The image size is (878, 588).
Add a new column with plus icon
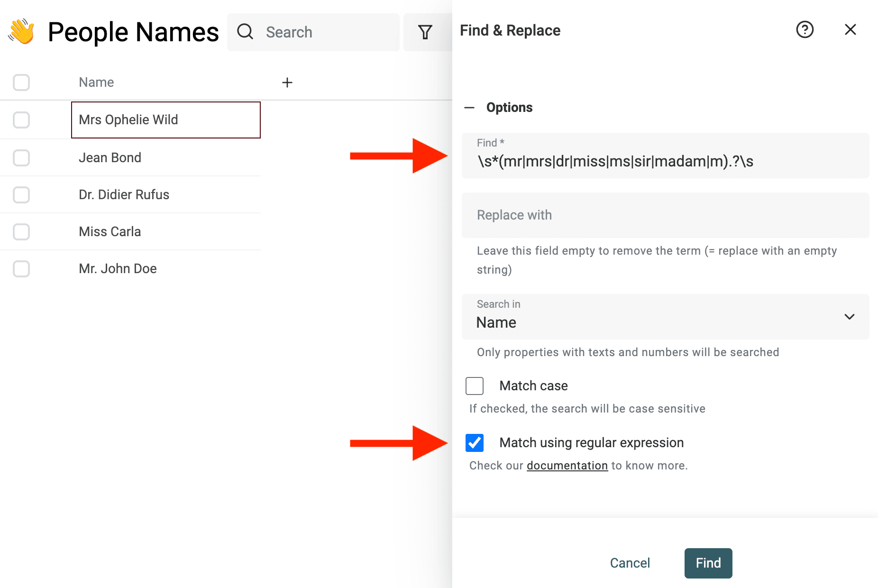coord(287,83)
